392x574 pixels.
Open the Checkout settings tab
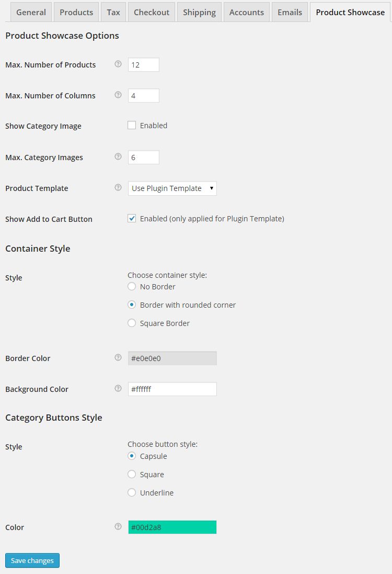click(152, 12)
